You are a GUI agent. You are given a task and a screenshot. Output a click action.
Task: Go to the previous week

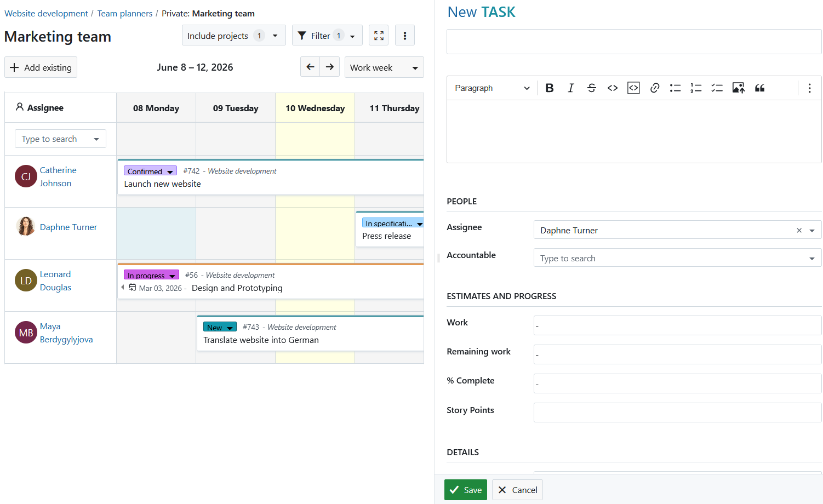tap(310, 67)
